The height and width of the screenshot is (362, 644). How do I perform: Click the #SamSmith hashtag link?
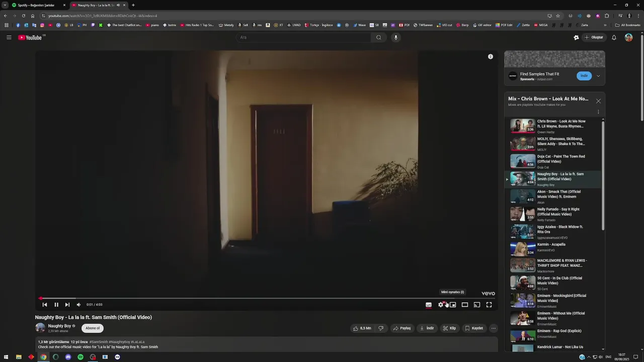coord(99,342)
